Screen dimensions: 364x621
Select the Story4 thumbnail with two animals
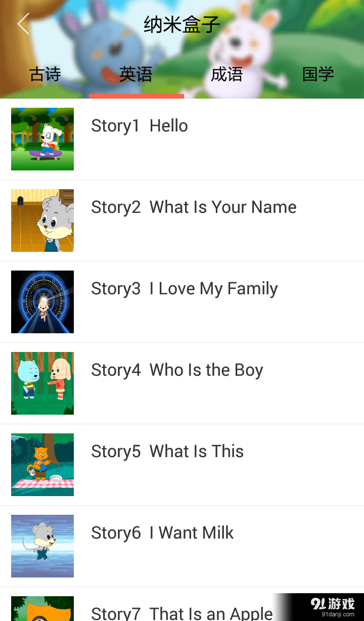42,383
